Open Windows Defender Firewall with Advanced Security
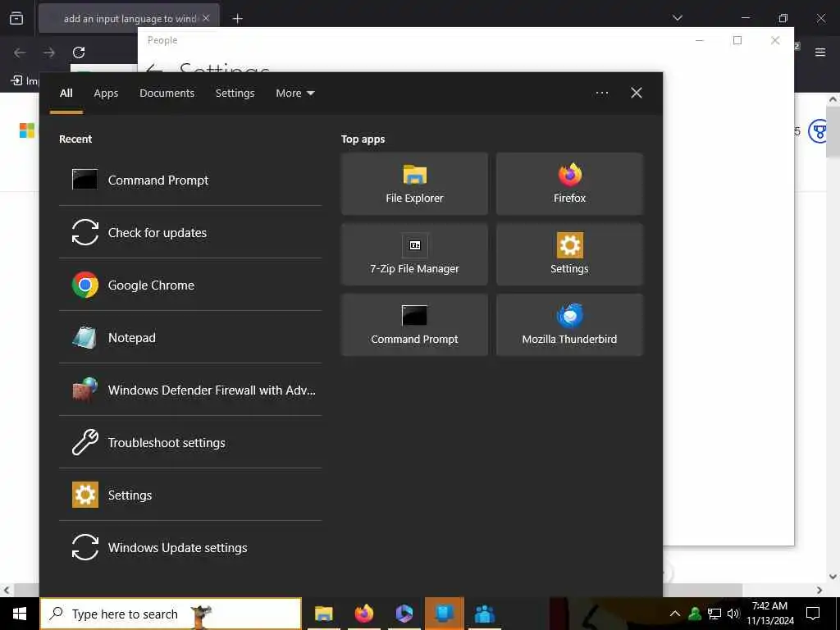 [x=190, y=390]
